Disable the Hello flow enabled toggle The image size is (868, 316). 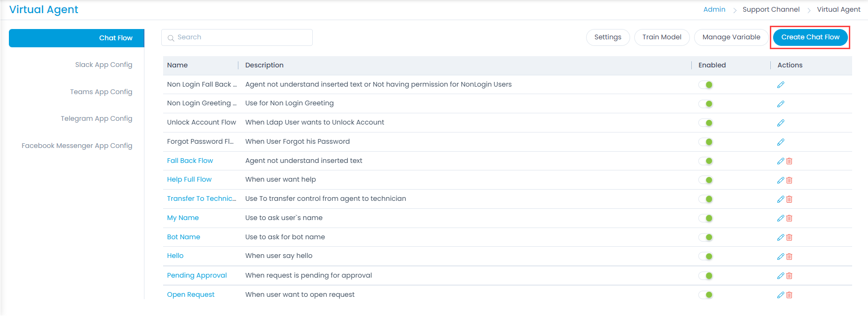pos(706,256)
